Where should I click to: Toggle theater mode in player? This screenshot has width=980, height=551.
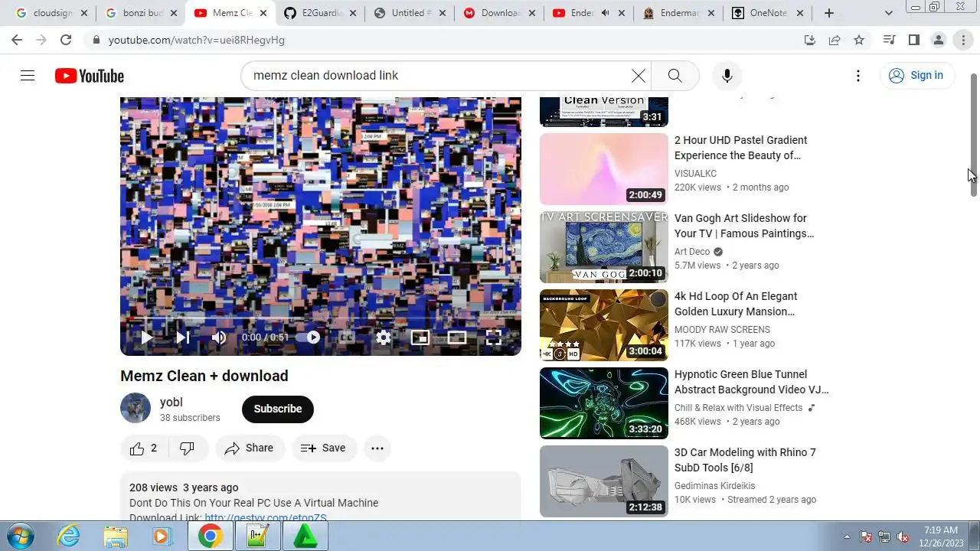pos(457,337)
